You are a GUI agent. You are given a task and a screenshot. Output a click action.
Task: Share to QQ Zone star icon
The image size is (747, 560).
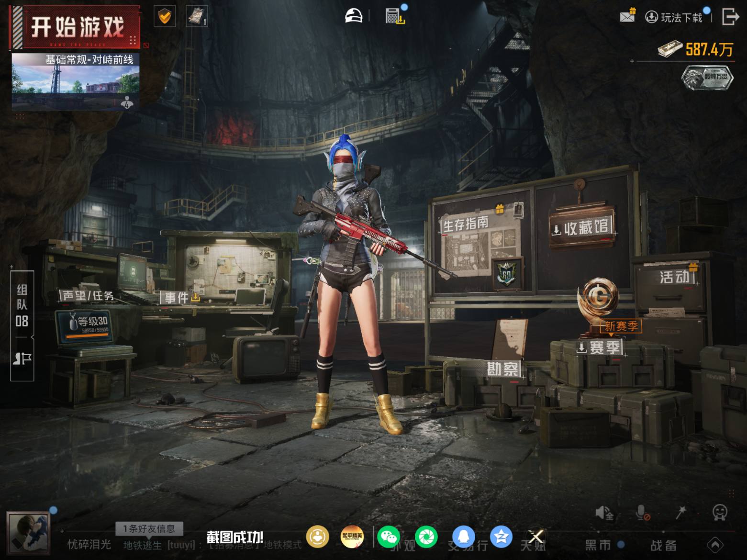501,537
